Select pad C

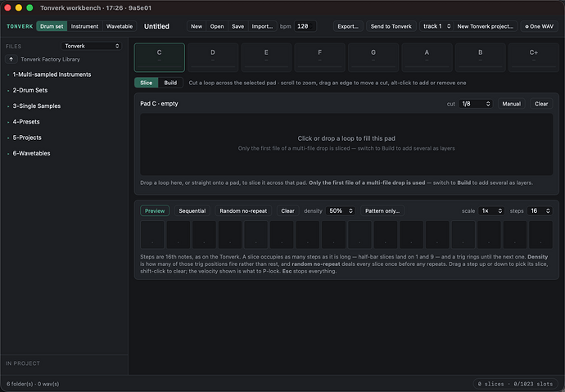point(160,57)
